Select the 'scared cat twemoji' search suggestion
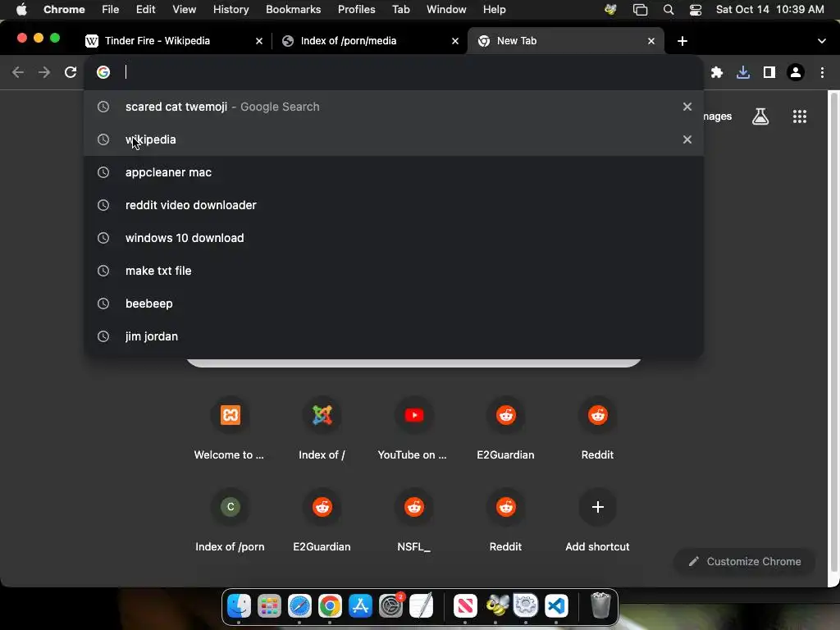Screen dimensions: 840x630 click(x=393, y=107)
